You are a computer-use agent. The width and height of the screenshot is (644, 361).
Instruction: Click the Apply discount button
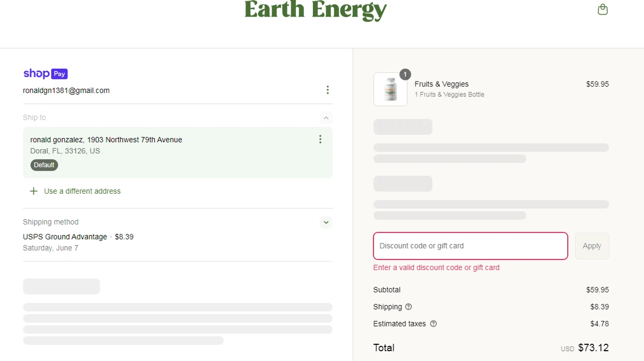click(592, 246)
